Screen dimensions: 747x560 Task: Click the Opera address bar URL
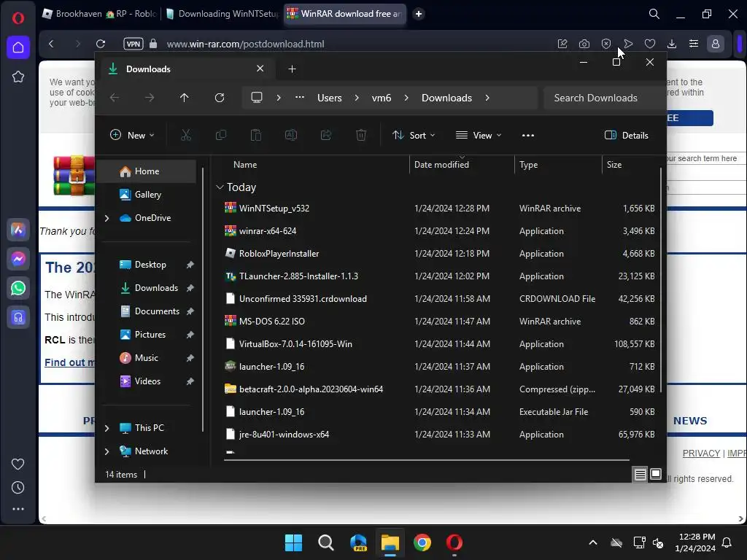coord(245,44)
